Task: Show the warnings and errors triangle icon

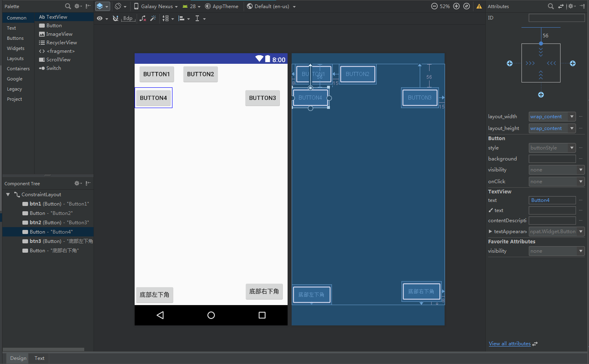Action: click(x=479, y=6)
